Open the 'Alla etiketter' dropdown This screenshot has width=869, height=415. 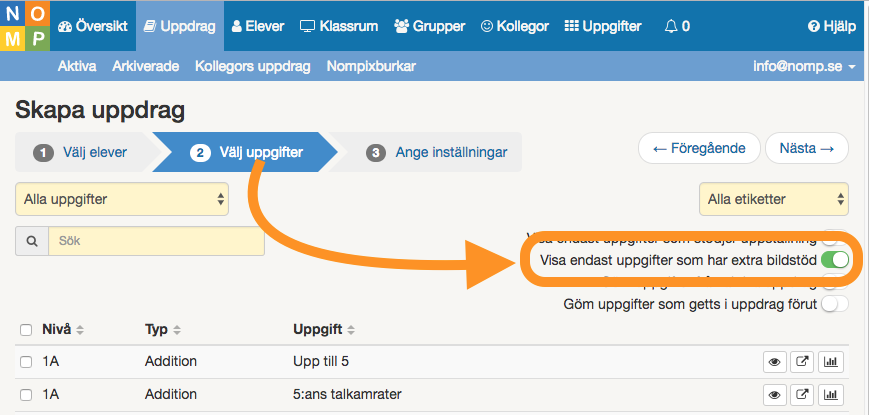tap(774, 199)
